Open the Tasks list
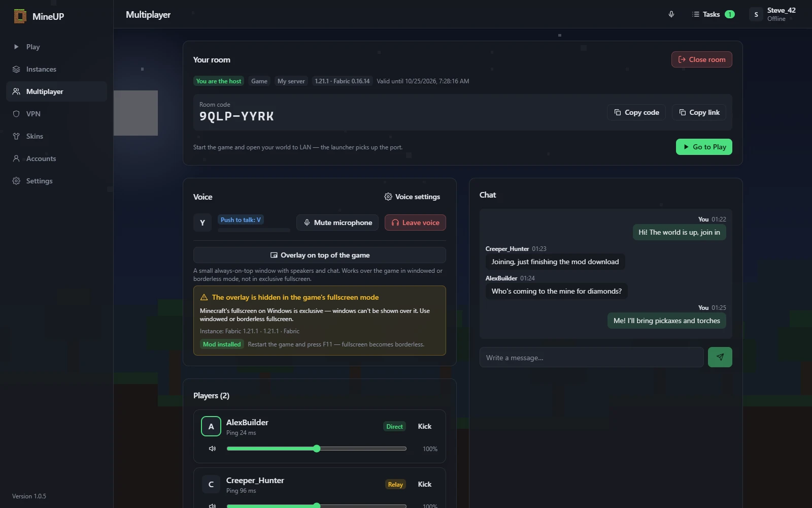812x508 pixels. coord(713,14)
